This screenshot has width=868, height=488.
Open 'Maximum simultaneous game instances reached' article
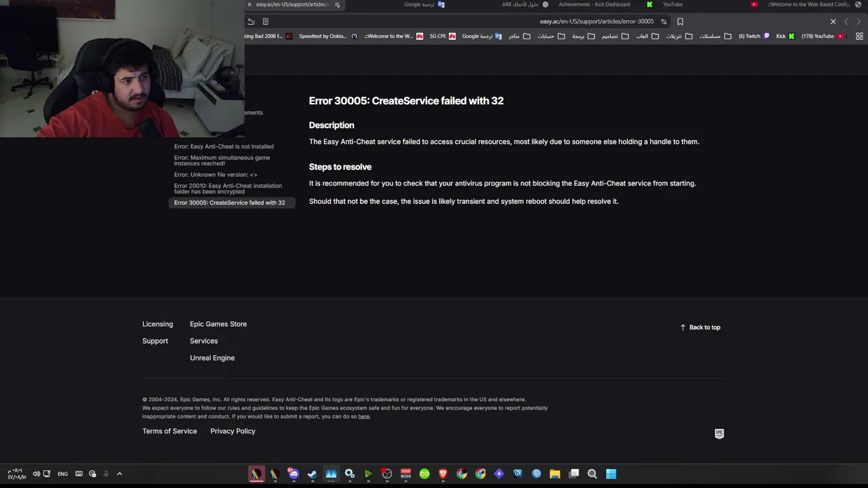pyautogui.click(x=222, y=161)
